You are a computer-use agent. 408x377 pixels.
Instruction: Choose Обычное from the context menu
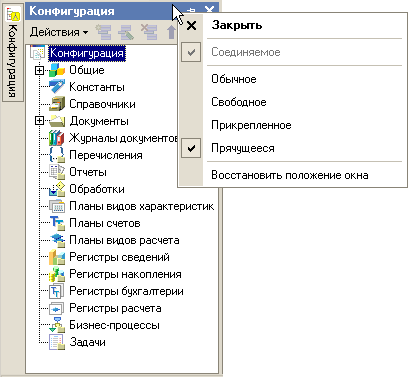(x=234, y=79)
